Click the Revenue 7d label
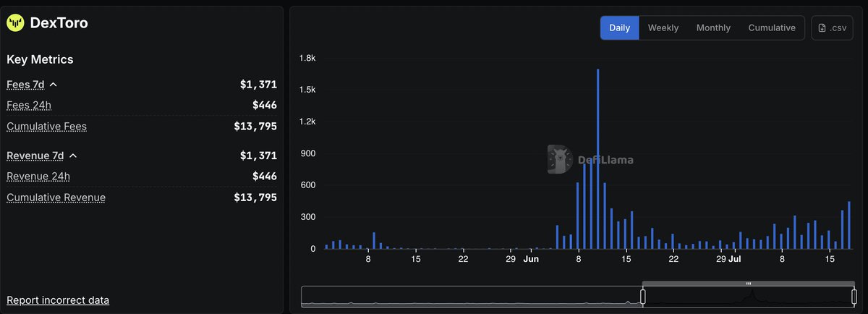 pos(35,156)
